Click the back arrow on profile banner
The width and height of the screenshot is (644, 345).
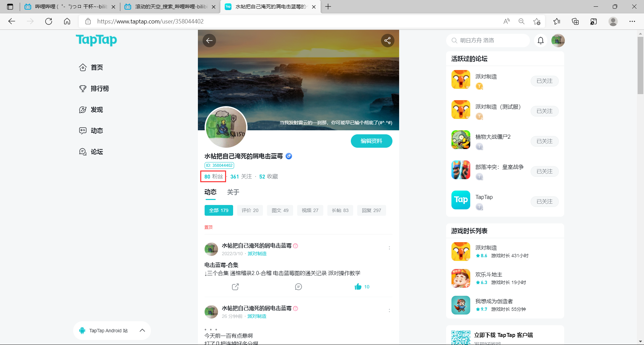pyautogui.click(x=209, y=41)
